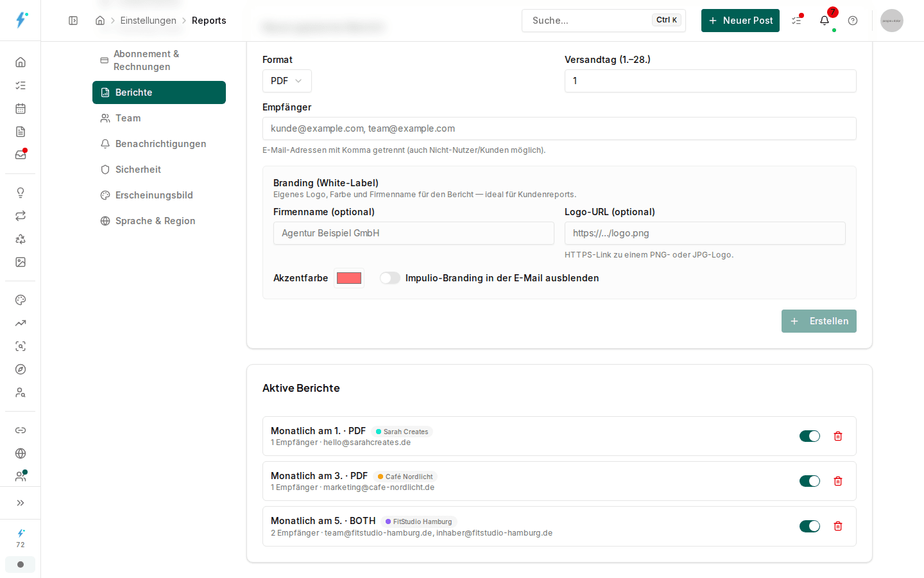Click Reports in the breadcrumb
The height and width of the screenshot is (578, 924).
point(209,21)
